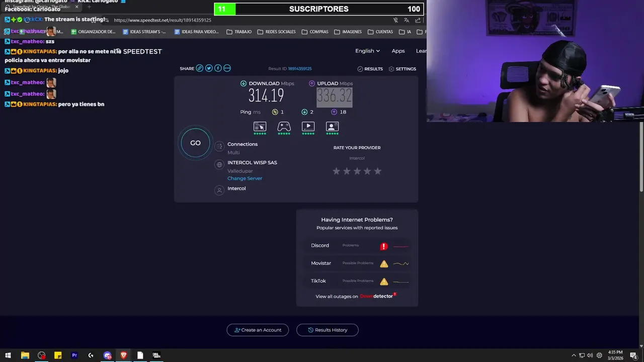Image resolution: width=644 pixels, height=362 pixels.
Task: Click the server globe icon
Action: click(x=219, y=164)
